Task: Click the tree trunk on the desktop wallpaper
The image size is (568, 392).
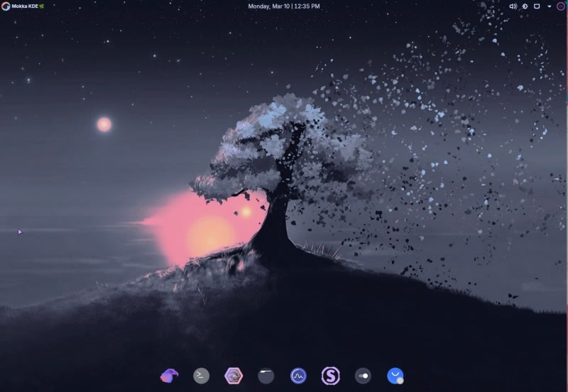Action: (275, 220)
